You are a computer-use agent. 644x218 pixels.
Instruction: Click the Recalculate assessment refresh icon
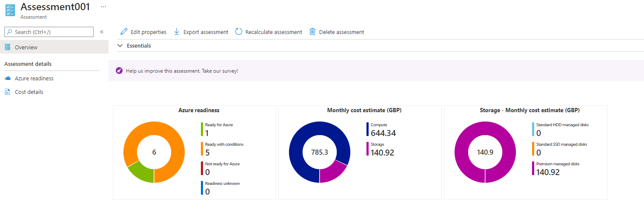click(239, 32)
